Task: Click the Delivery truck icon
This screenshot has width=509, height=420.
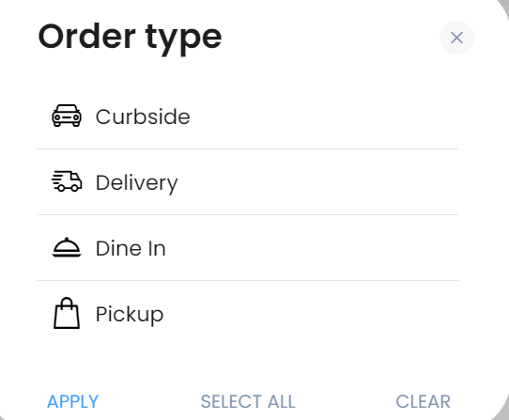Action: [x=67, y=181]
